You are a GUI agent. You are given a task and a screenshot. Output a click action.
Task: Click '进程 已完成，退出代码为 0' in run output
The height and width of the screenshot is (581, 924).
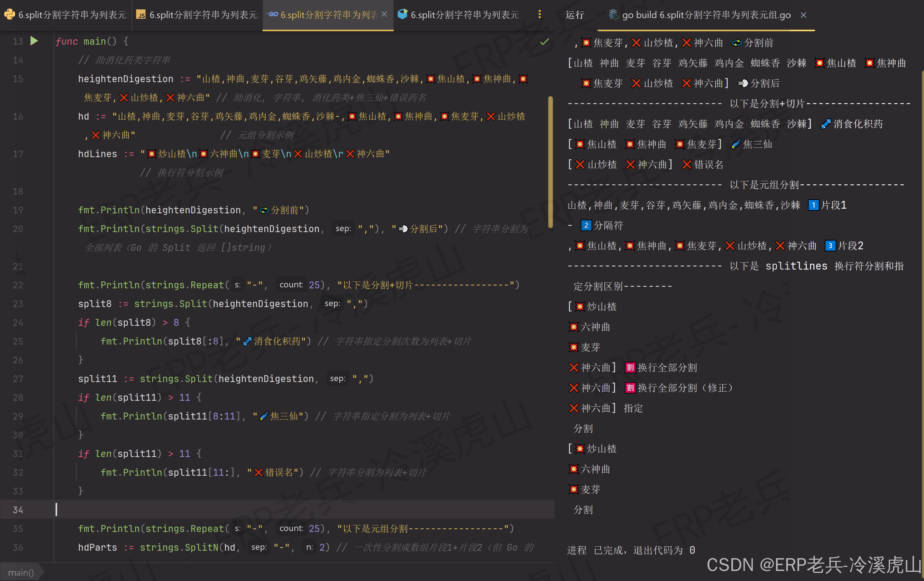pos(631,550)
